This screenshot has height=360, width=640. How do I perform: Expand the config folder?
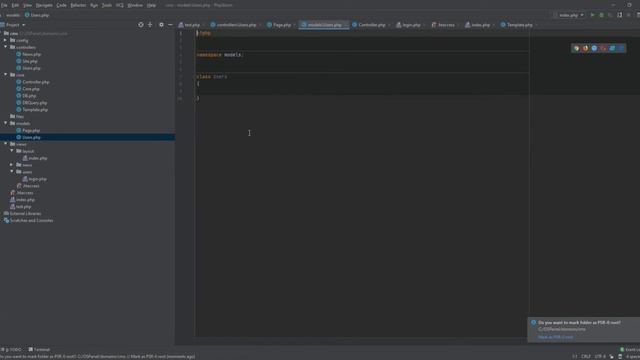tap(5, 40)
